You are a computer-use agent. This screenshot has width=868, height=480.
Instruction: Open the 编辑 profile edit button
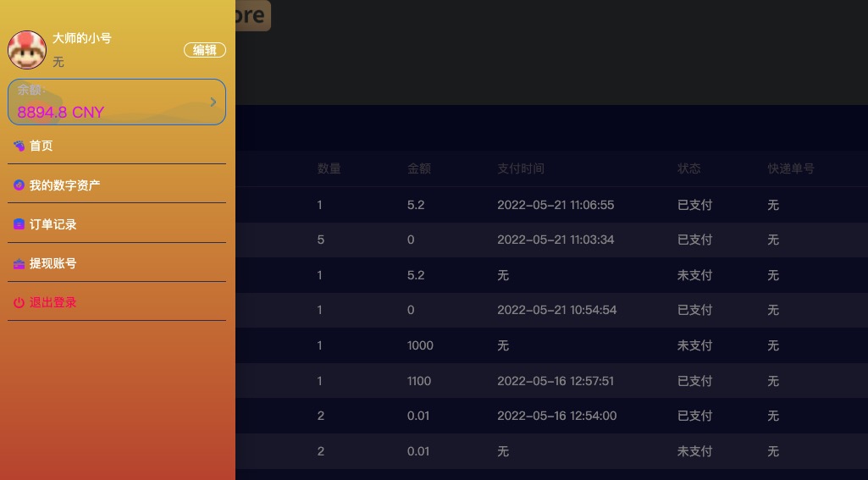[x=205, y=50]
